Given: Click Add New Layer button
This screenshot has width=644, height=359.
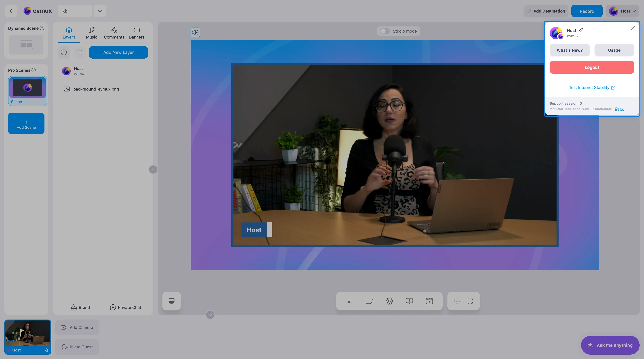Looking at the screenshot, I should coord(119,52).
